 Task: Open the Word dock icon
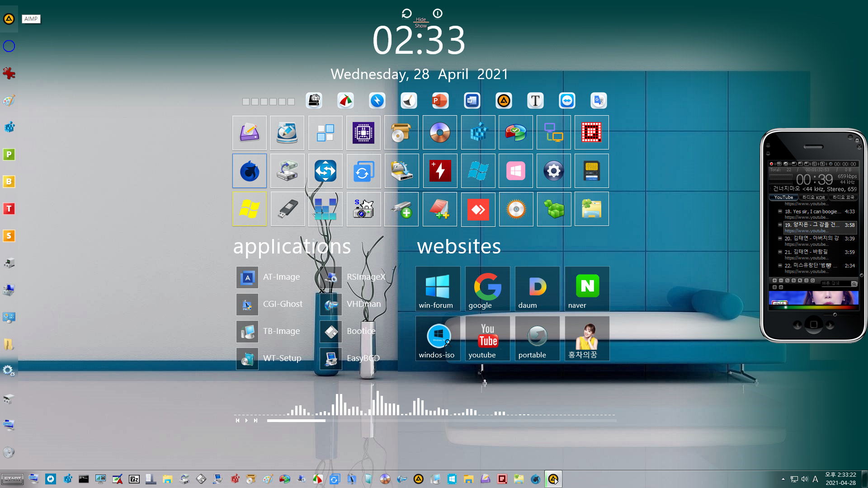pos(472,101)
